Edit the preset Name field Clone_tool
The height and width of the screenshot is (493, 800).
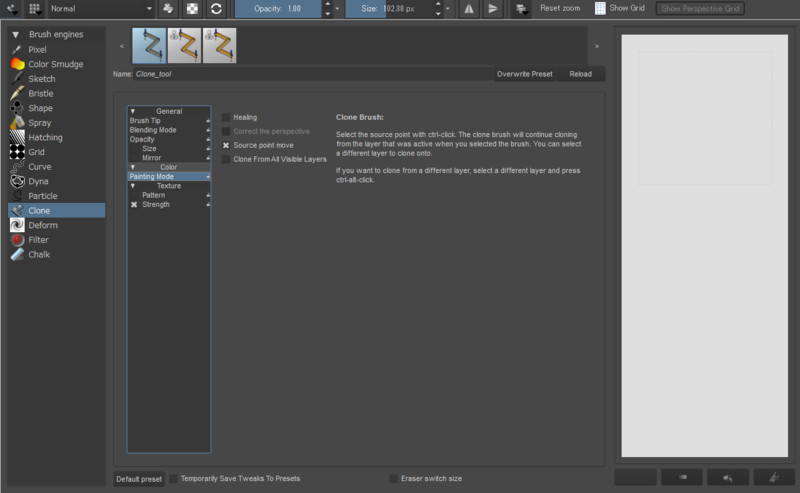tap(313, 74)
